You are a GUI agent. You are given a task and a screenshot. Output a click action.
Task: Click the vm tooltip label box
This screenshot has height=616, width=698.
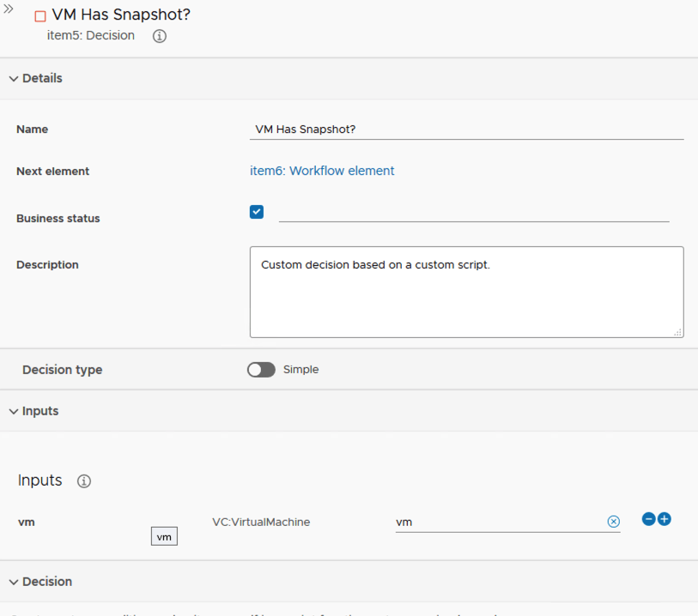click(x=164, y=537)
